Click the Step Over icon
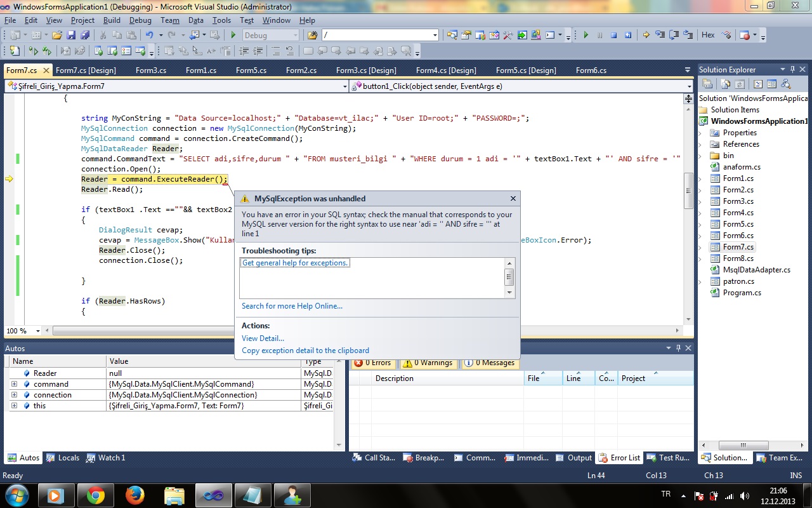 [674, 36]
